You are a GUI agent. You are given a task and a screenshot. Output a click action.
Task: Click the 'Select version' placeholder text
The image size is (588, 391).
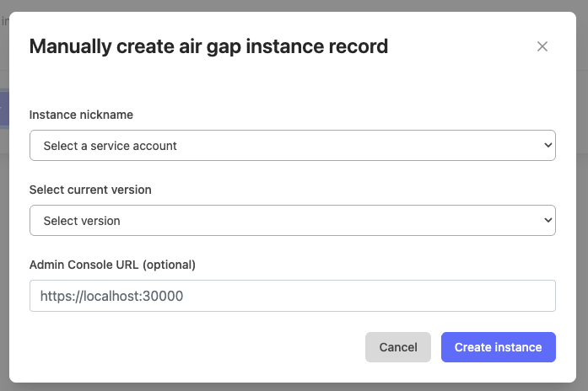point(82,221)
